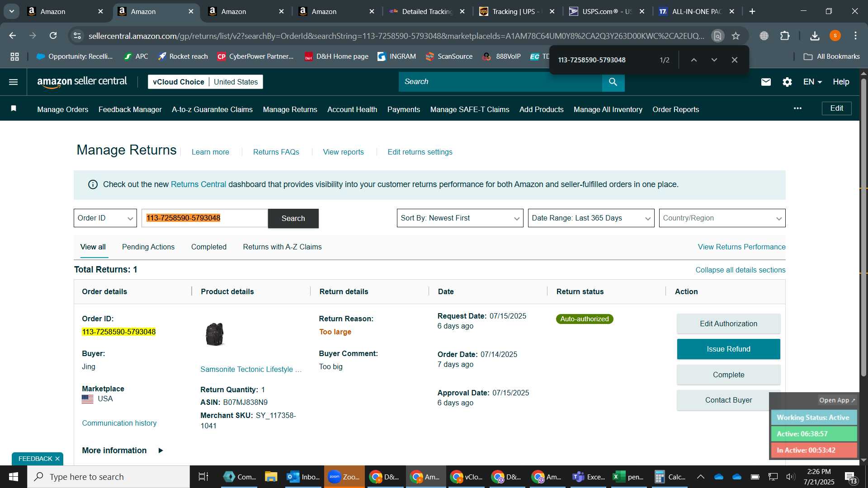Open the Chrome three-dot menu

pos(855,36)
